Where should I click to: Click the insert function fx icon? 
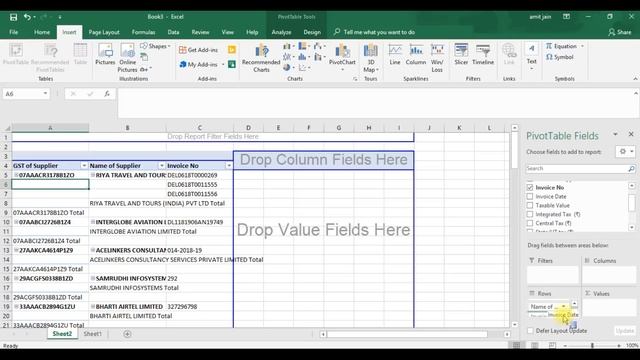pyautogui.click(x=107, y=94)
